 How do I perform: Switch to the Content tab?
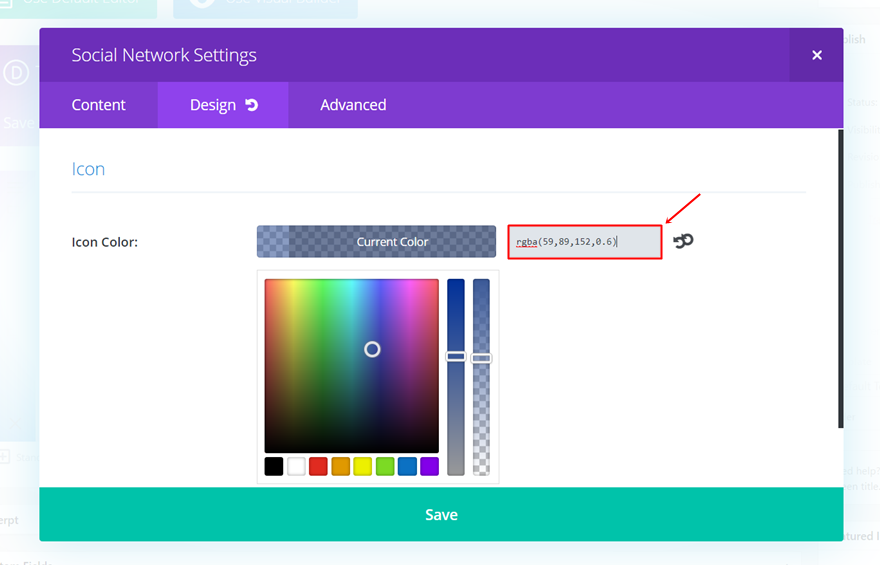pos(98,105)
